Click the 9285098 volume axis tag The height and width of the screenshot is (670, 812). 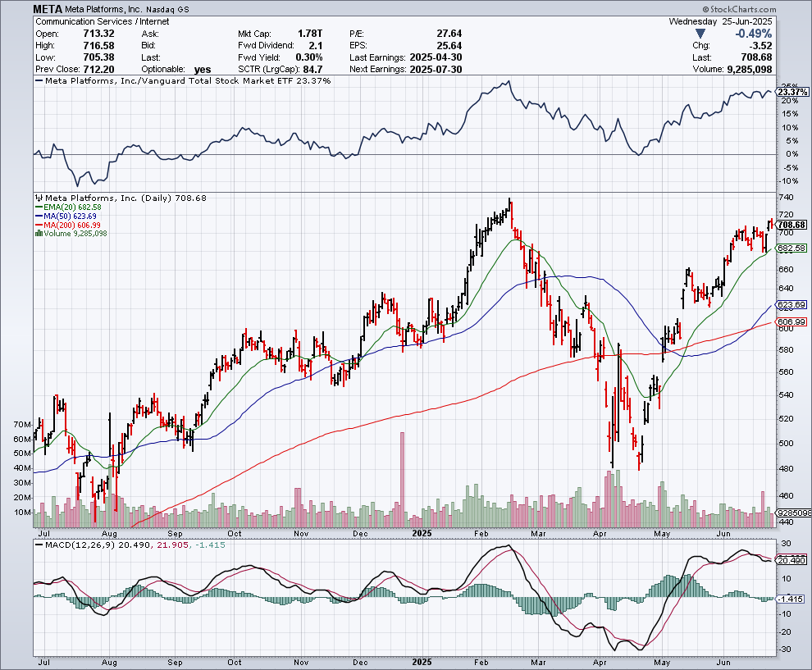pos(792,513)
